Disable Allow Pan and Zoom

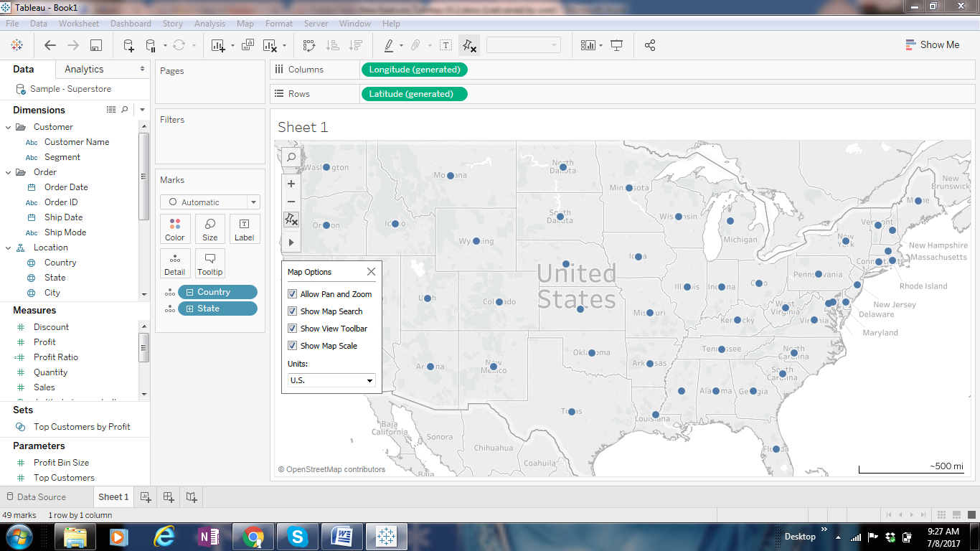pyautogui.click(x=292, y=294)
